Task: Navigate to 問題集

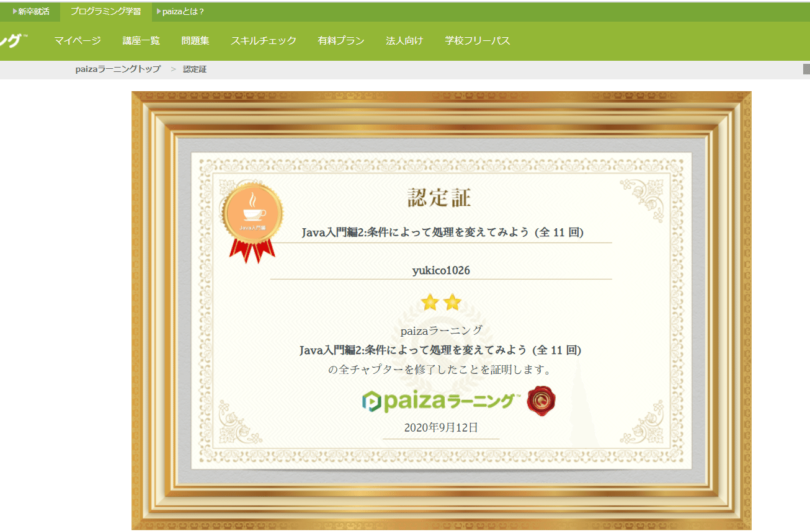Action: pos(197,40)
